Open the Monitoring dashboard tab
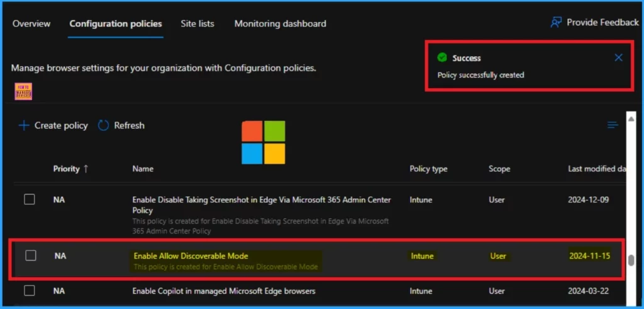The image size is (644, 309). click(x=280, y=24)
